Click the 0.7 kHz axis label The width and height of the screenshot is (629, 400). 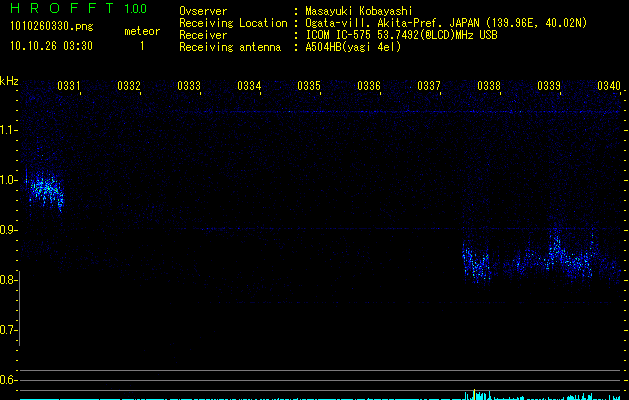[8, 330]
